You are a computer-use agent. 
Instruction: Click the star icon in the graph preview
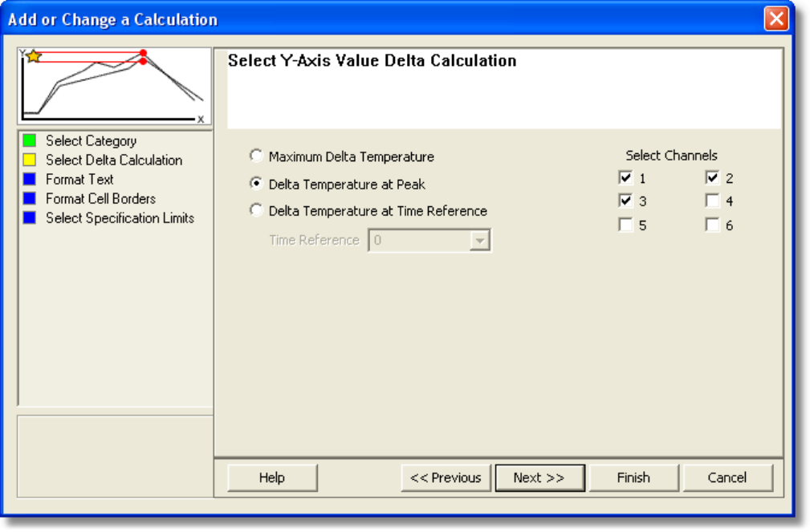click(x=34, y=56)
